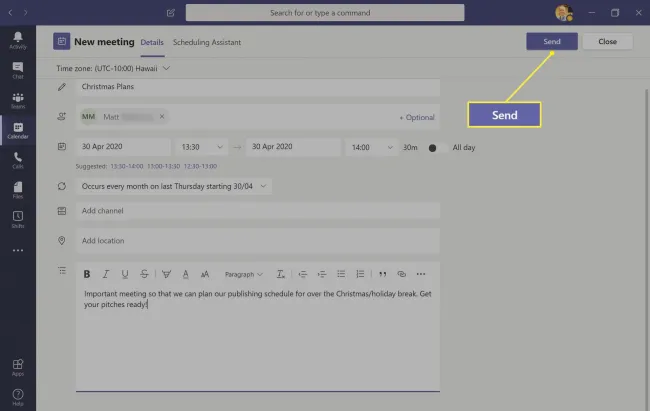Open Shifts from the sidebar
The width and height of the screenshot is (650, 411).
click(x=18, y=220)
